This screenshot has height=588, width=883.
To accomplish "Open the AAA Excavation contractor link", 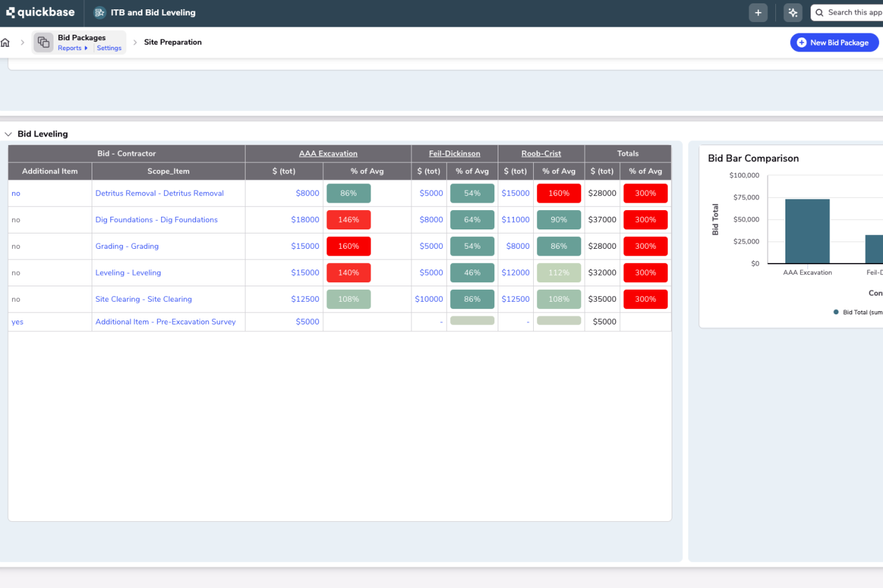I will (x=328, y=154).
